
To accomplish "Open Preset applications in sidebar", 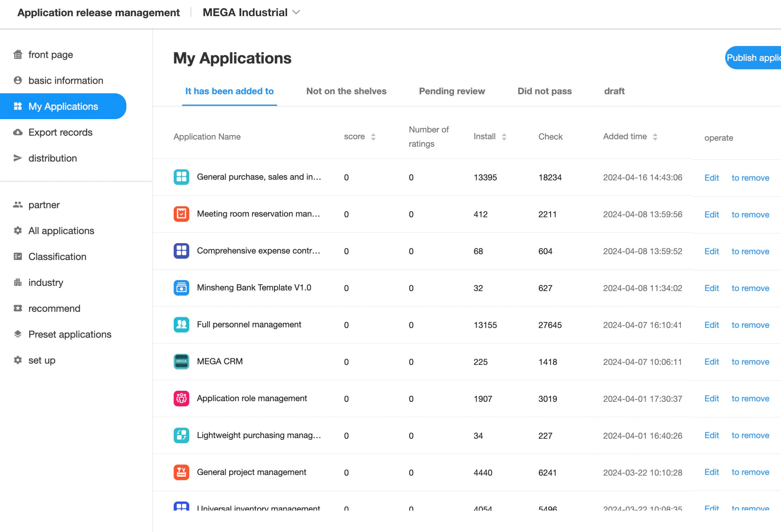I will coord(70,334).
